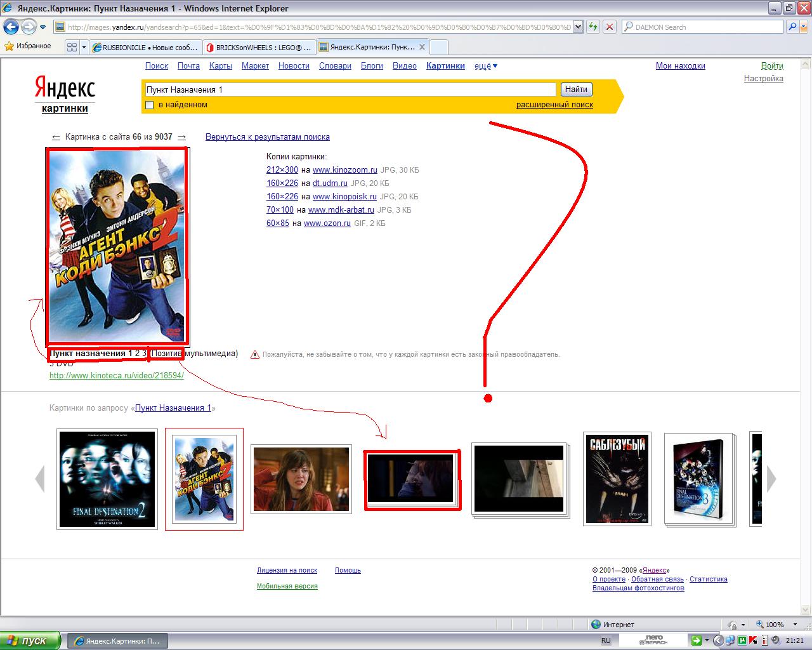Open the large Агент Коди Бэнкс 2 poster

point(117,246)
